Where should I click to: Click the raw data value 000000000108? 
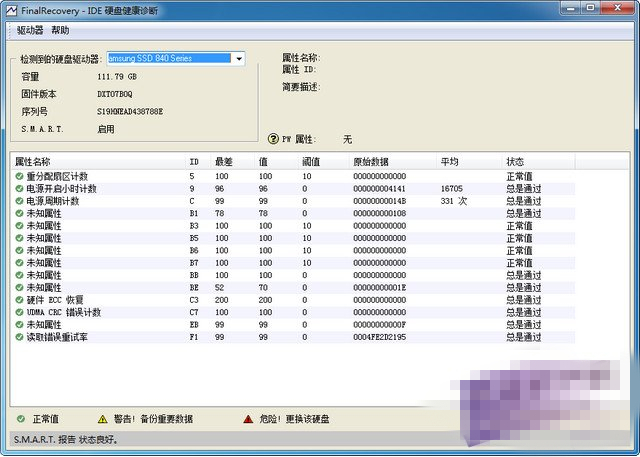(380, 213)
